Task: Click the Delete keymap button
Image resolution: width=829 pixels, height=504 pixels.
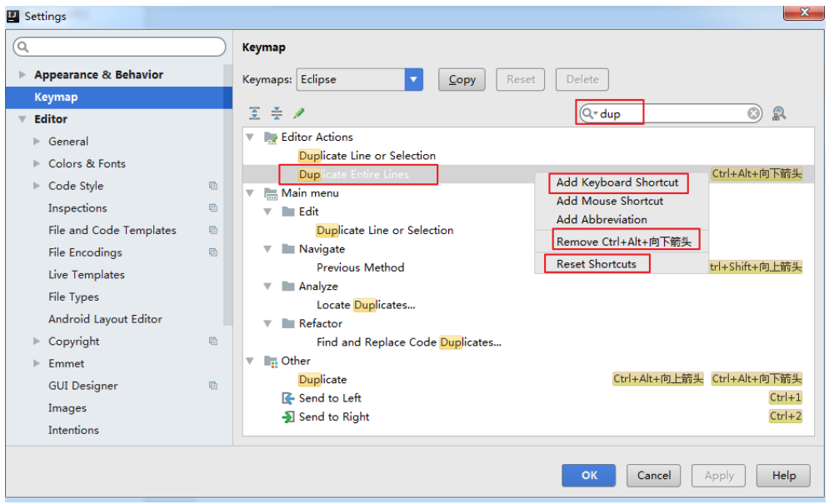Action: 582,79
